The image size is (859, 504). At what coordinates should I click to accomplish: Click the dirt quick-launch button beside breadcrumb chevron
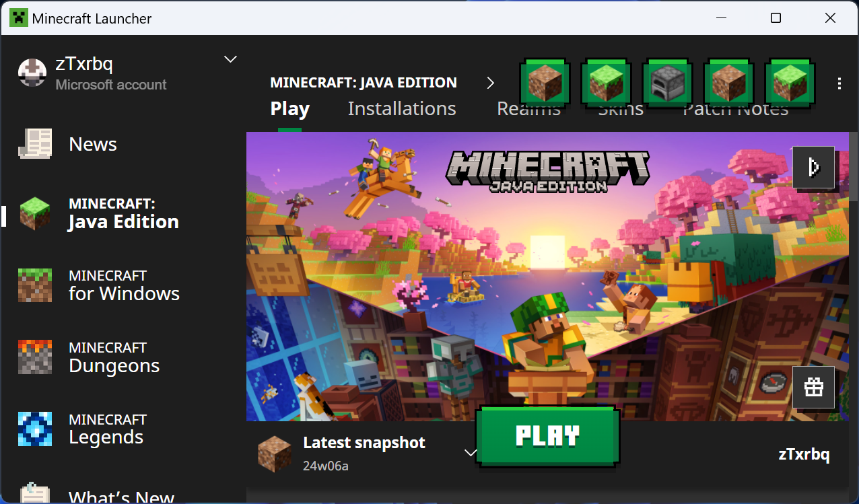pos(545,83)
